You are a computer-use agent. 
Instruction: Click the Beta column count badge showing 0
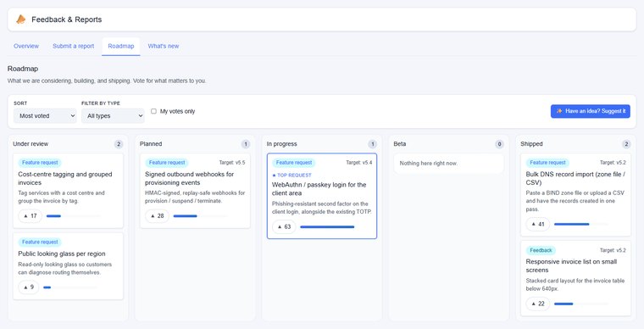tap(499, 144)
